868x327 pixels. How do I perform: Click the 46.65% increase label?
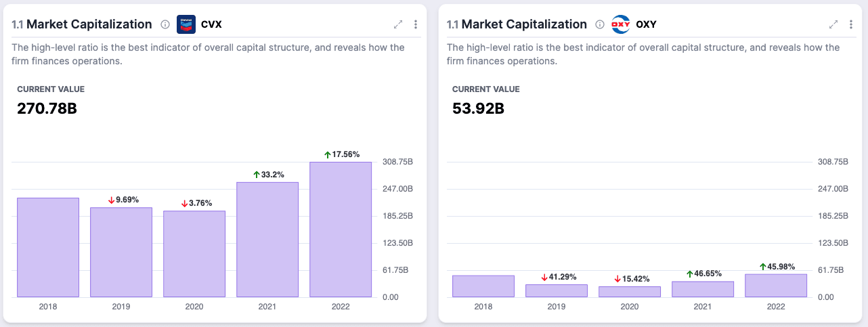tap(704, 274)
